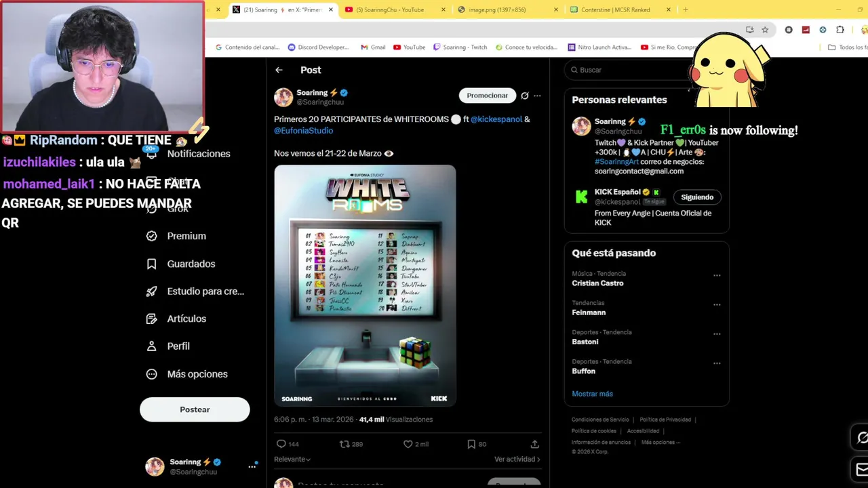Open options dots for Bastoni trend
This screenshot has height=488, width=868.
pos(717,334)
